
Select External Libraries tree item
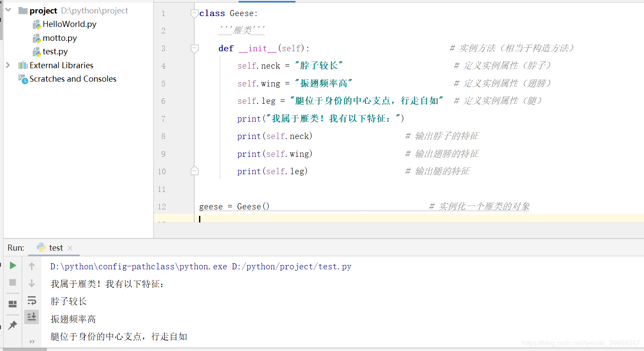click(x=61, y=65)
